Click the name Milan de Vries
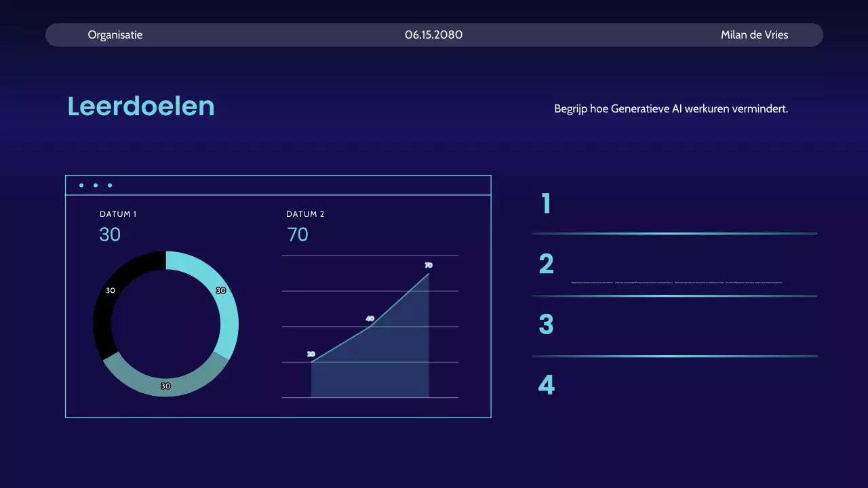Image resolution: width=868 pixels, height=488 pixels. coord(754,35)
